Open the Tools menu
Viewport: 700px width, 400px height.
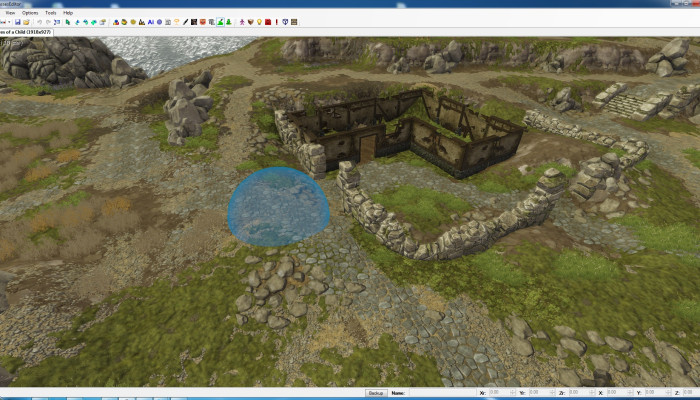point(51,13)
